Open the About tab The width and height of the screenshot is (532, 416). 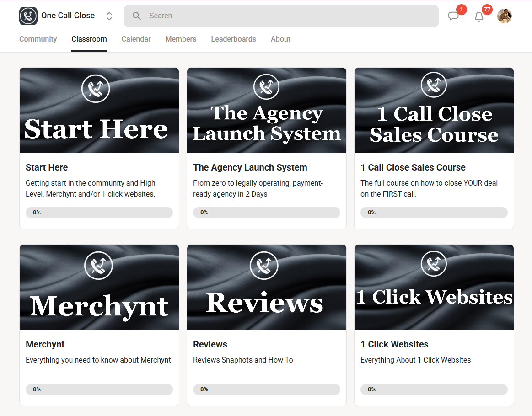click(x=280, y=39)
